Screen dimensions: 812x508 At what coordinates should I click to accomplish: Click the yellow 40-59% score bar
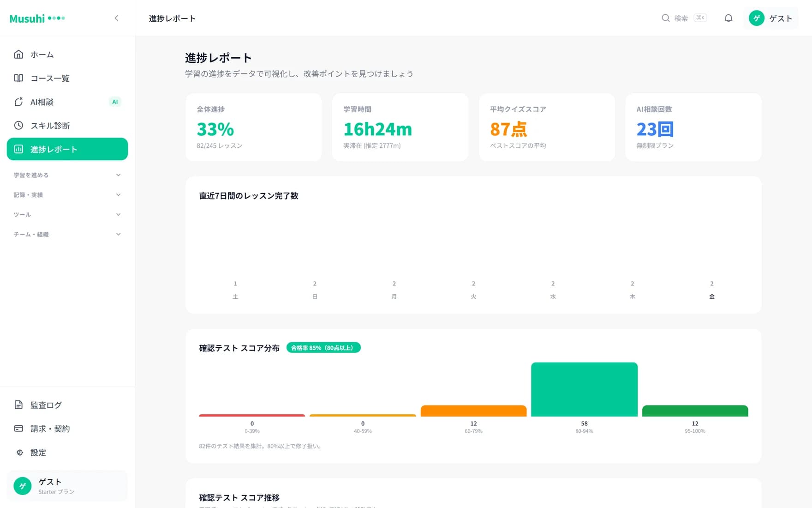tap(363, 416)
